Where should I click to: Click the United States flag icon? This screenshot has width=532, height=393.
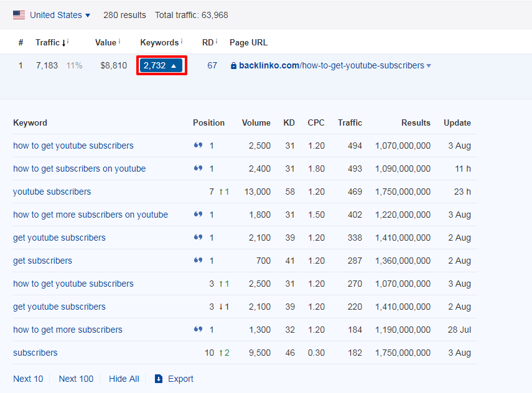(x=19, y=15)
